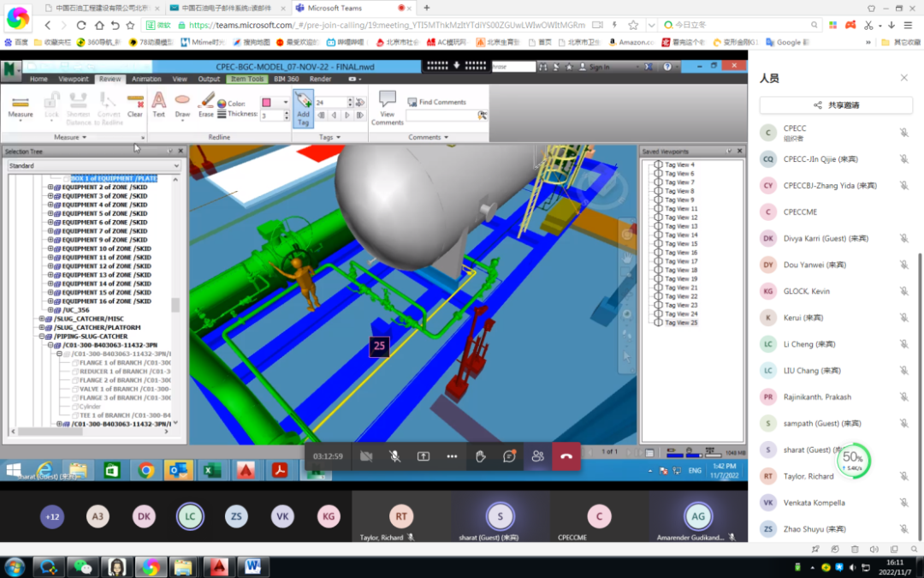Choose the Erase redline tool

(205, 105)
